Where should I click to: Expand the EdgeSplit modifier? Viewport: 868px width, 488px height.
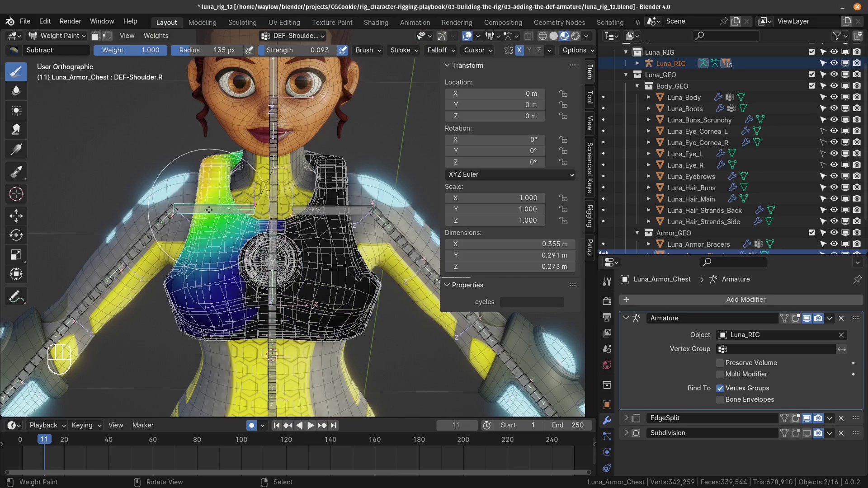click(626, 418)
